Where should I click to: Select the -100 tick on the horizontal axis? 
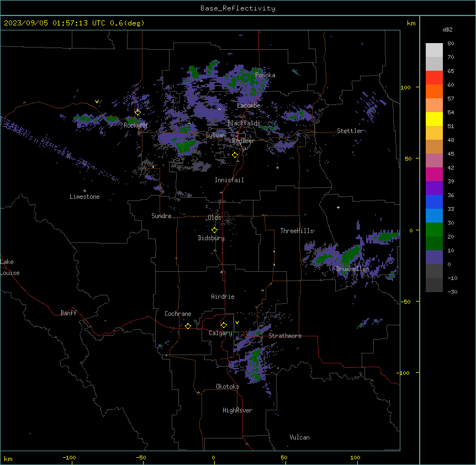tap(69, 457)
